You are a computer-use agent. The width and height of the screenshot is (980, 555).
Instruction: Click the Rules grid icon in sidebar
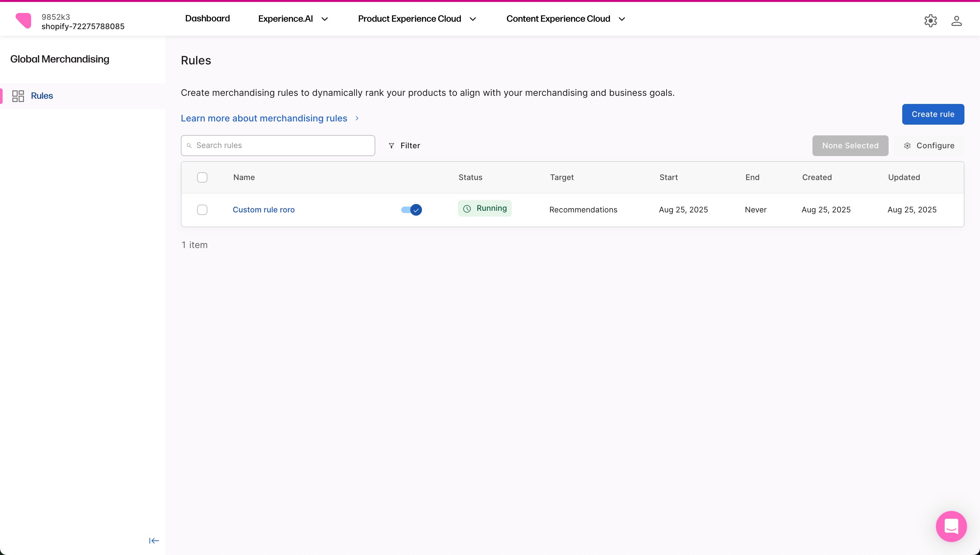pyautogui.click(x=18, y=96)
